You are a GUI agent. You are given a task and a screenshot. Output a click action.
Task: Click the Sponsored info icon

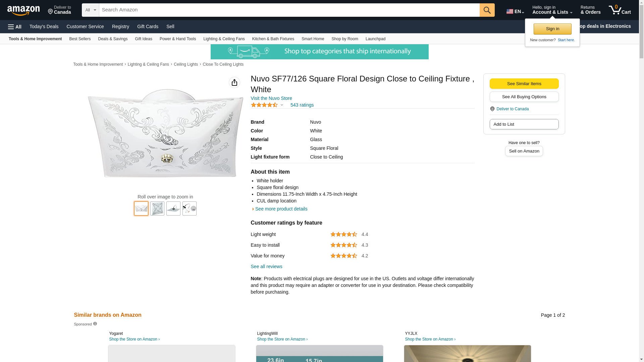coord(95,324)
